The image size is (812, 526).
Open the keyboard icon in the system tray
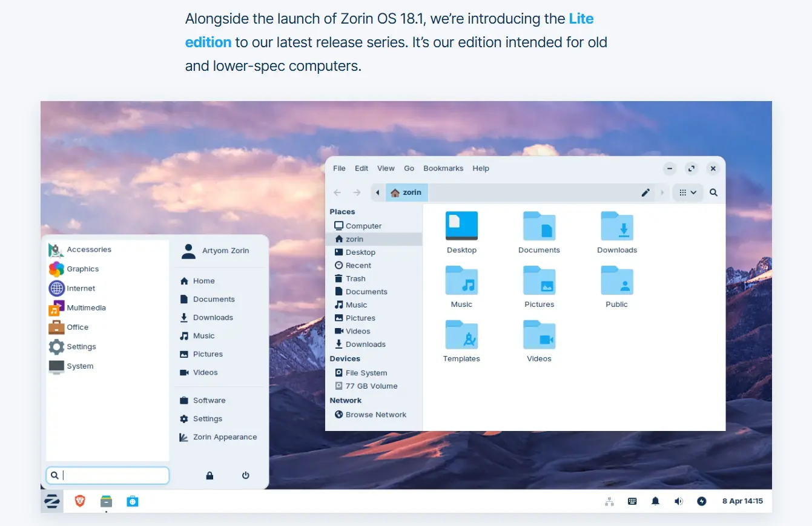pyautogui.click(x=632, y=501)
